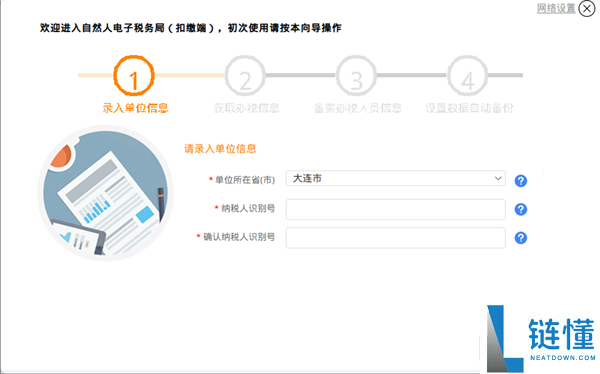Click the 请录入单位信息 heading
600x374 pixels.
[220, 149]
